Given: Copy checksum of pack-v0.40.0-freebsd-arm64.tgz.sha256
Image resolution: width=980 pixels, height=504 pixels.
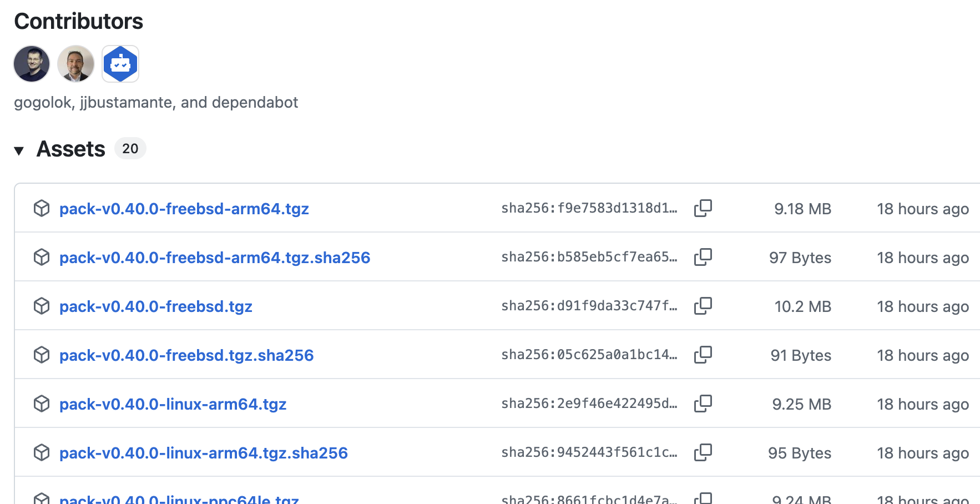Looking at the screenshot, I should point(703,257).
